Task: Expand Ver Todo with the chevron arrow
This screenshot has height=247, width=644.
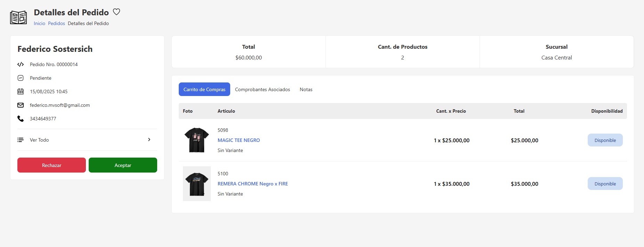Action: (x=149, y=140)
